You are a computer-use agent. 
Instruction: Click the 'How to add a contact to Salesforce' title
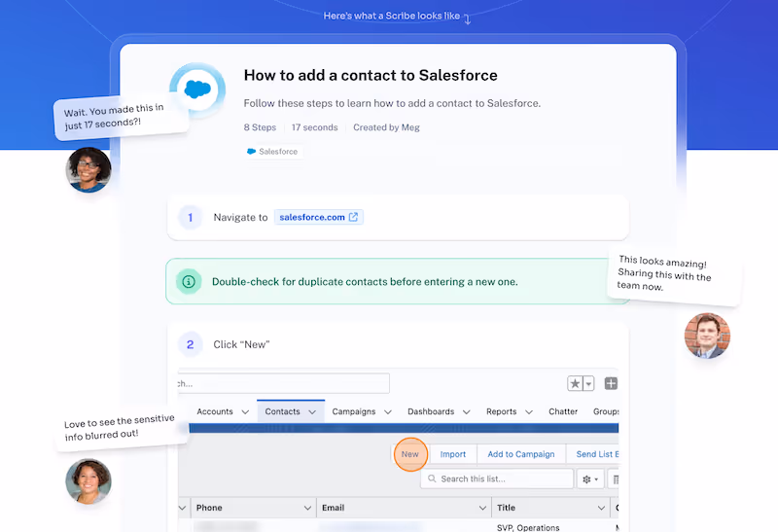tap(371, 76)
